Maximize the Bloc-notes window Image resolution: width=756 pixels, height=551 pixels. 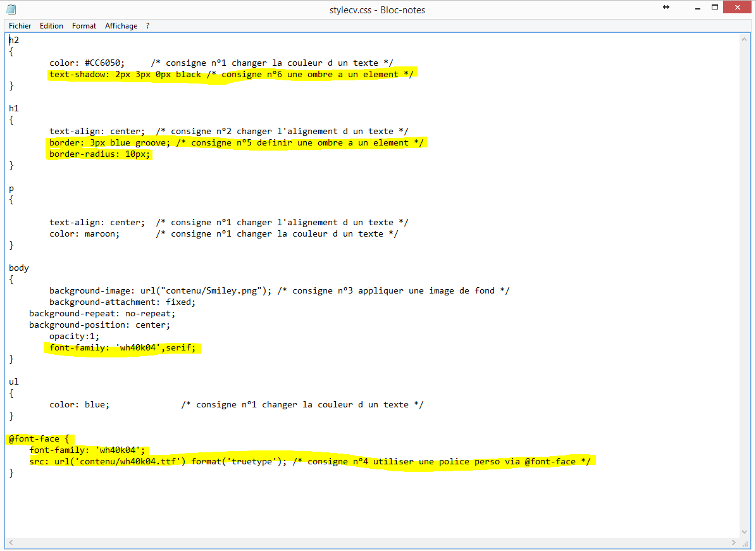[x=714, y=8]
